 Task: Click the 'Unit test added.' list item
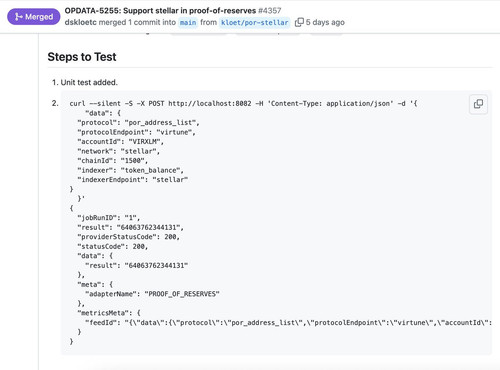89,82
